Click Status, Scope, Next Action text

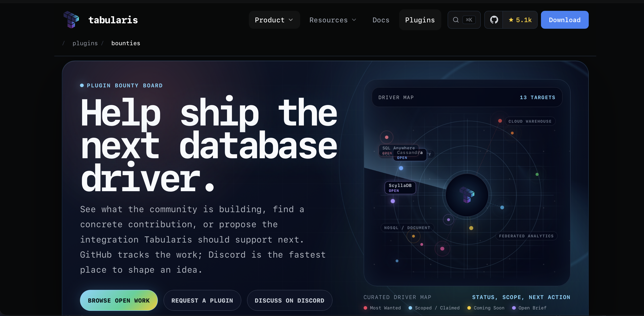[521, 297]
